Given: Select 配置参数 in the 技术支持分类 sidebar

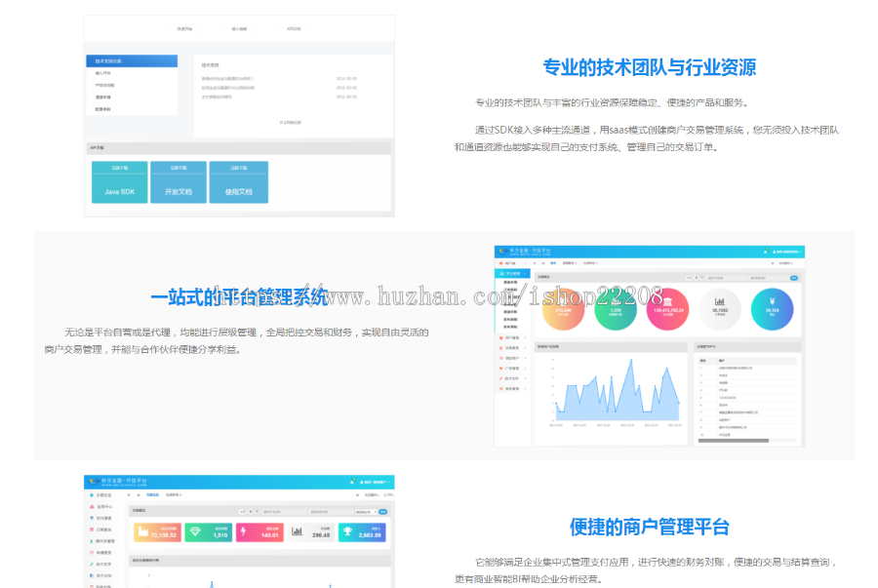Looking at the screenshot, I should tap(102, 108).
